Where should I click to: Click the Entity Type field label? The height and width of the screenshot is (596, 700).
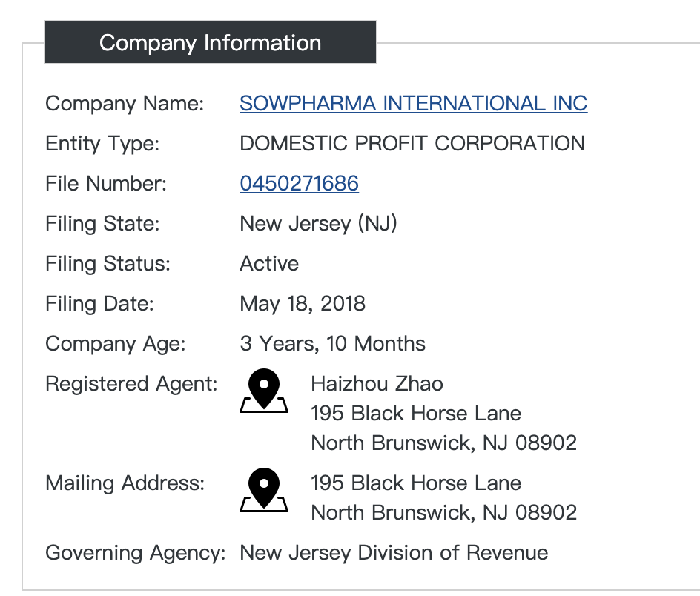click(x=102, y=144)
